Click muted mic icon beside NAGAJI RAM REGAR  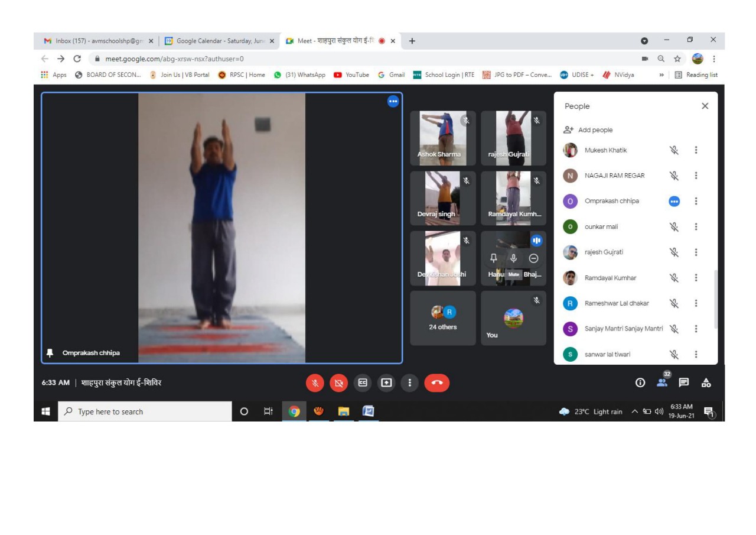pos(674,176)
